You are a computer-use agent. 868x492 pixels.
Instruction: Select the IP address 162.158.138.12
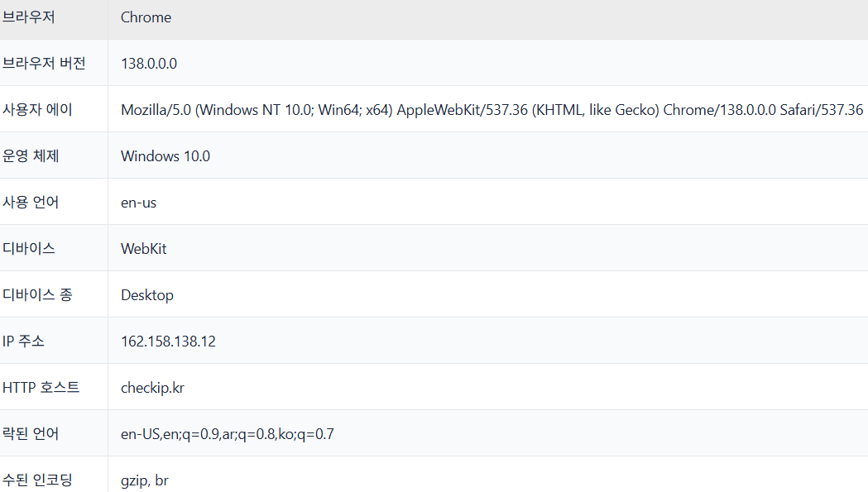coord(168,341)
